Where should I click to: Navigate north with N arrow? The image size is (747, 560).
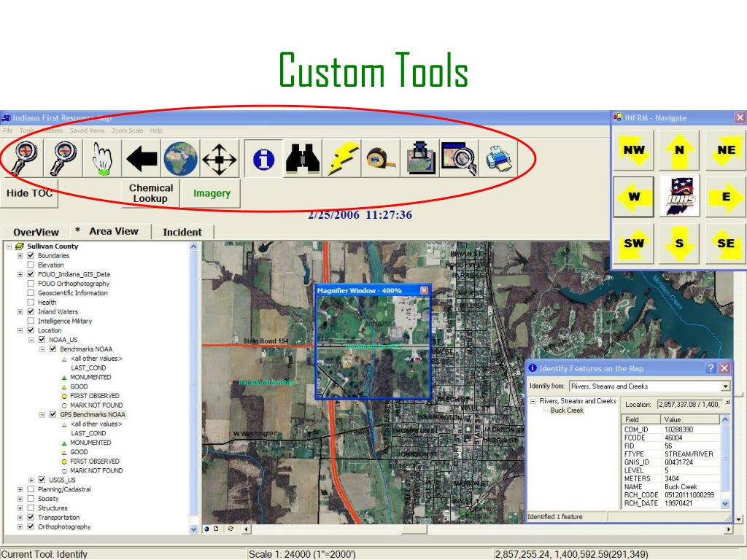click(x=679, y=150)
